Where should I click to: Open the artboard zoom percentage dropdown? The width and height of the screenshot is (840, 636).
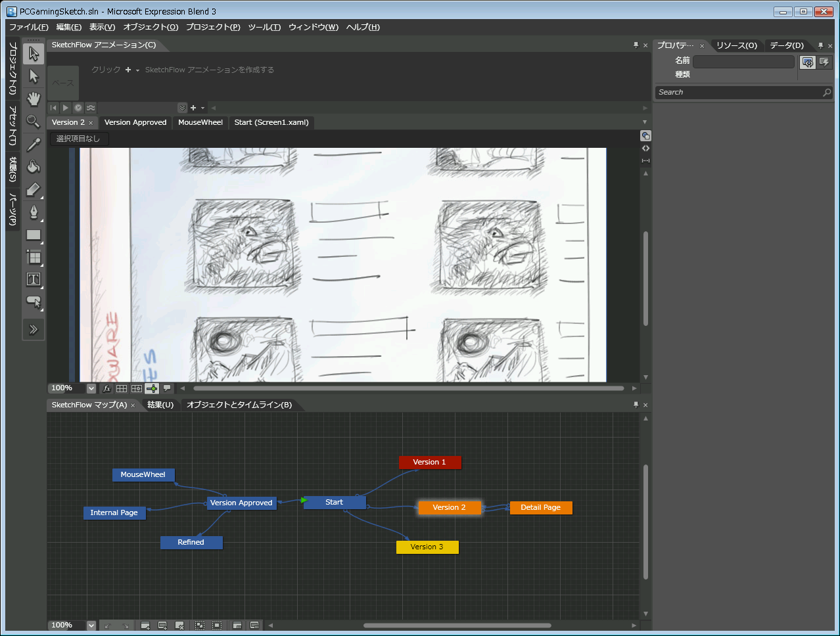pyautogui.click(x=91, y=388)
